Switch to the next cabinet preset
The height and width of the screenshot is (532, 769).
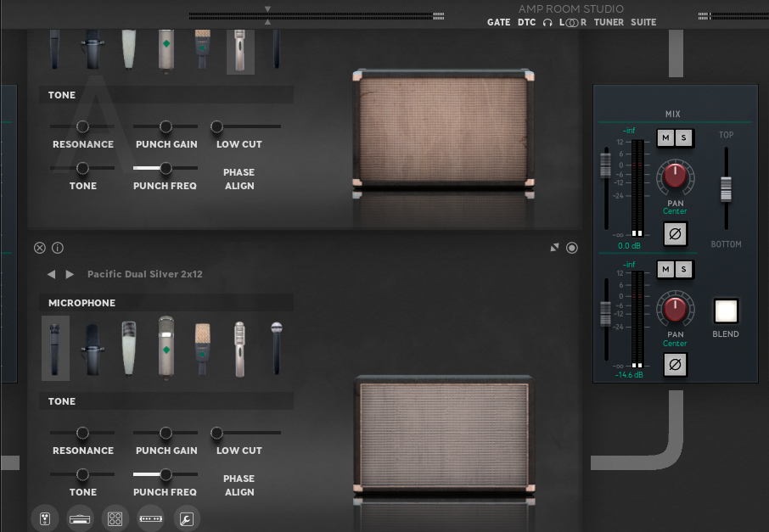tap(70, 274)
